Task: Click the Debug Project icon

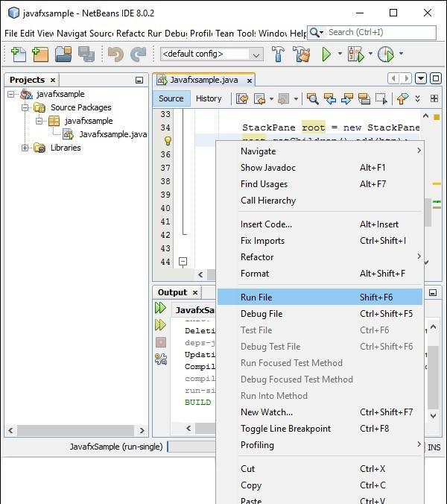Action: click(x=356, y=54)
